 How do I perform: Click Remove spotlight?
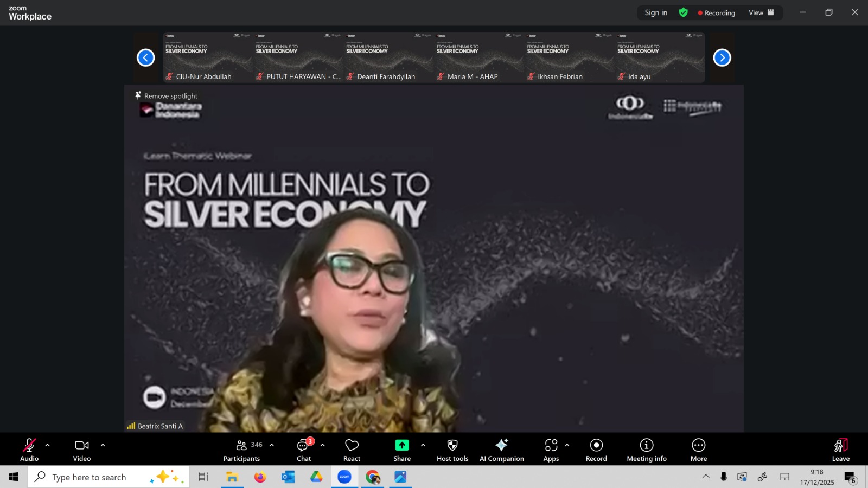pos(167,96)
